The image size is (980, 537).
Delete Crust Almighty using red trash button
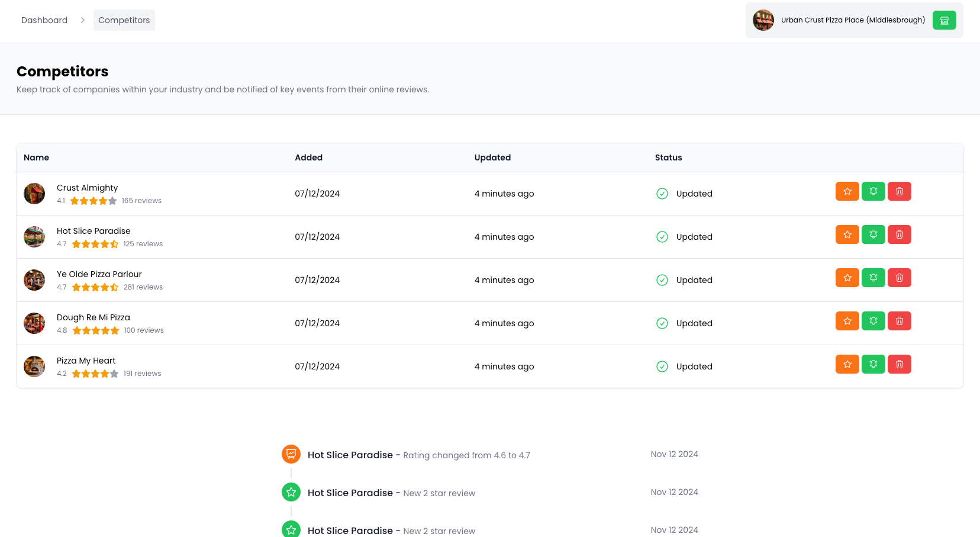[x=899, y=191]
